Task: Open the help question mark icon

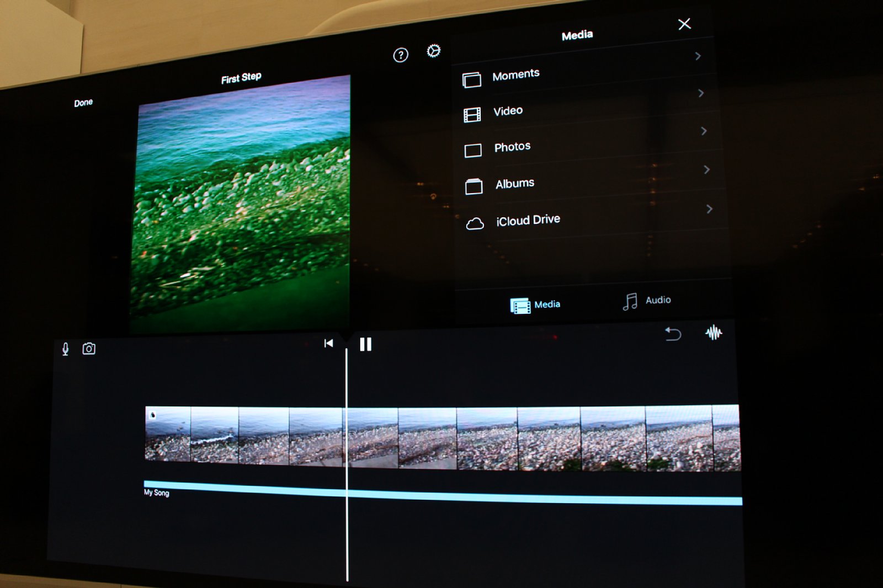Action: tap(401, 55)
